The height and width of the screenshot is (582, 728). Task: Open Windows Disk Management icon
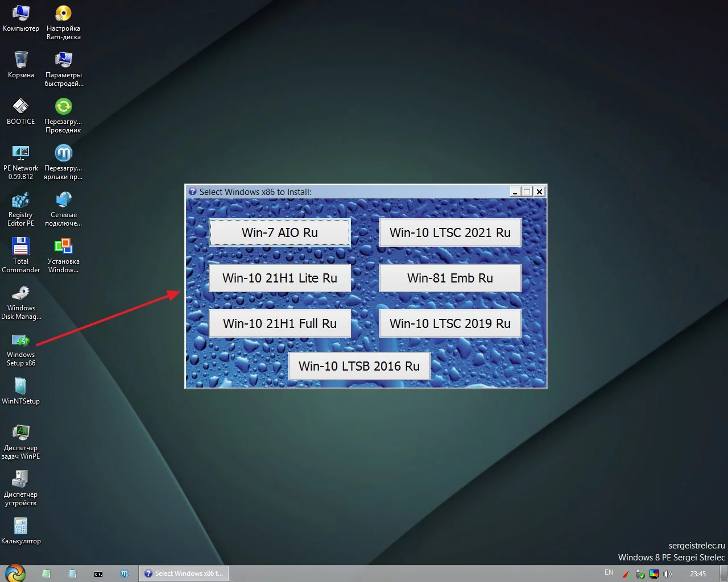coord(21,302)
